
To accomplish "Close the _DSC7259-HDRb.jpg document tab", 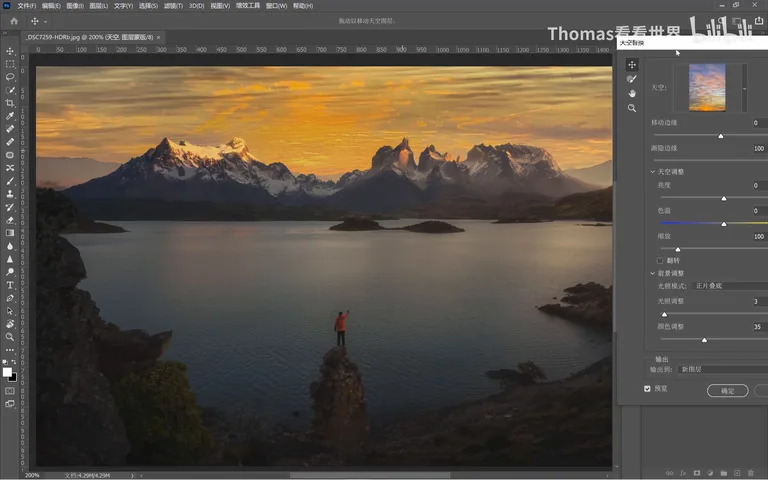I will [x=158, y=37].
